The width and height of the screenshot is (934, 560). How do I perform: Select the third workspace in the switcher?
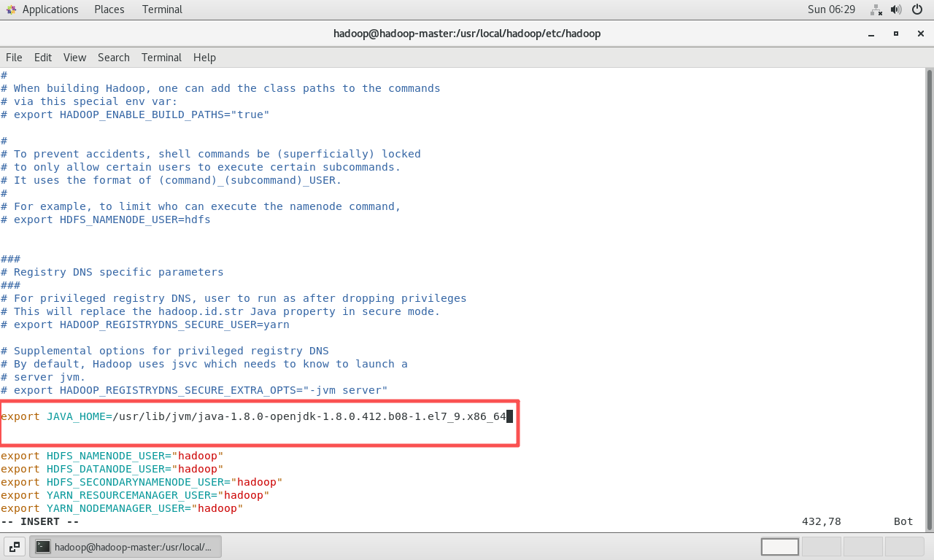pos(863,546)
